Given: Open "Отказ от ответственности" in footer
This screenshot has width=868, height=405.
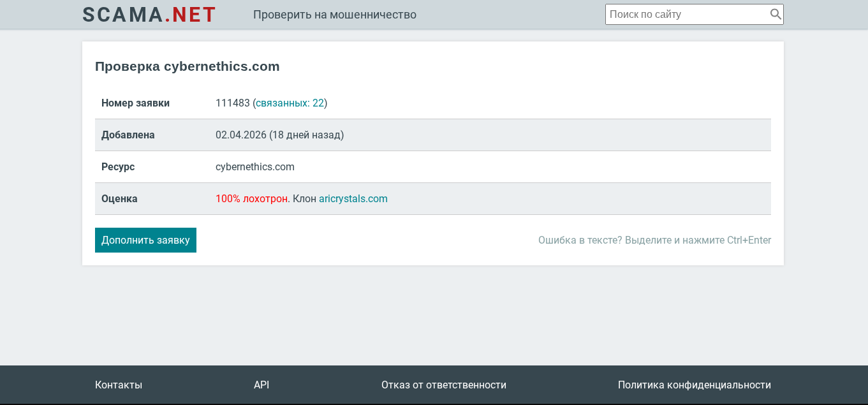Looking at the screenshot, I should pos(444,385).
